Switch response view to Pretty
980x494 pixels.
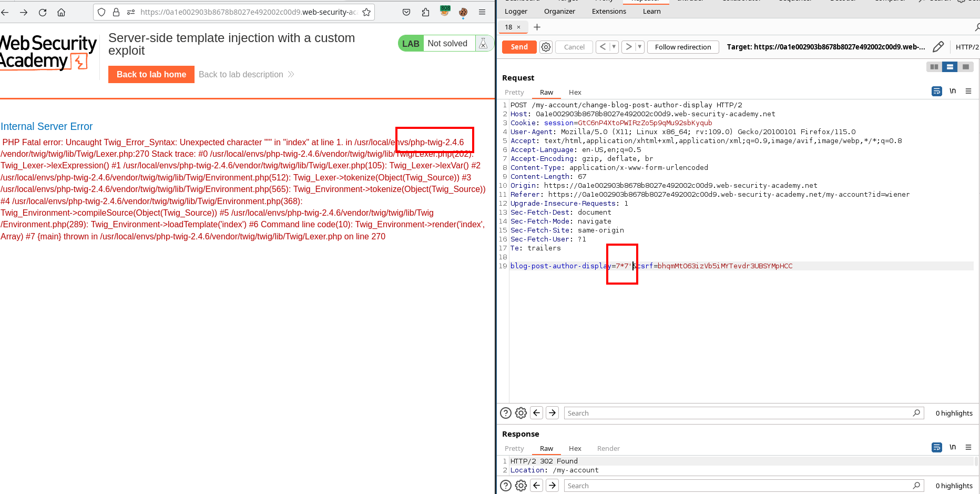514,448
